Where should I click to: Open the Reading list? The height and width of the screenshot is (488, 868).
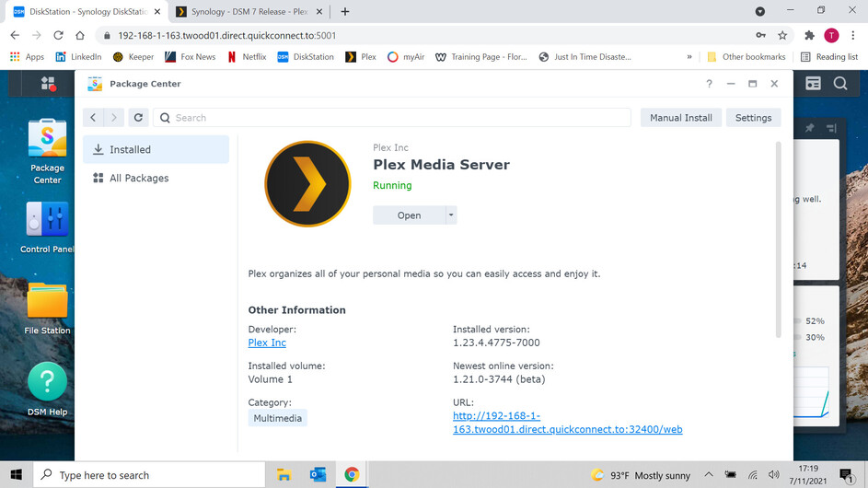(x=829, y=56)
